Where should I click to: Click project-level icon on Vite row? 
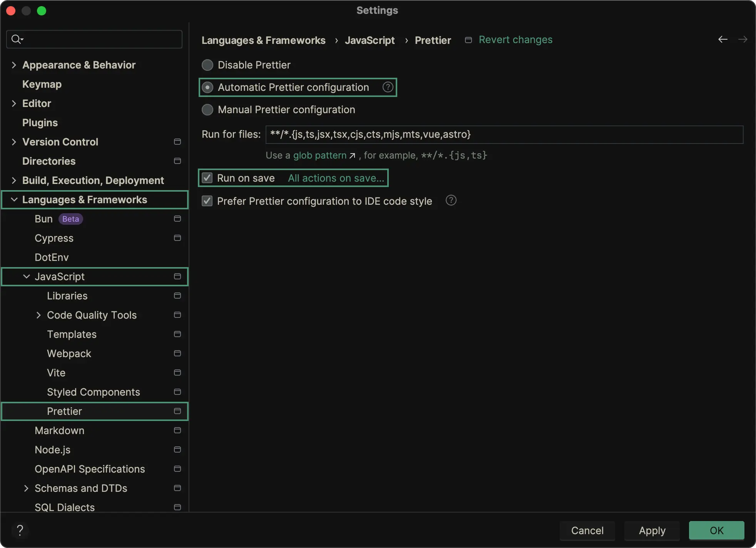[x=177, y=373]
